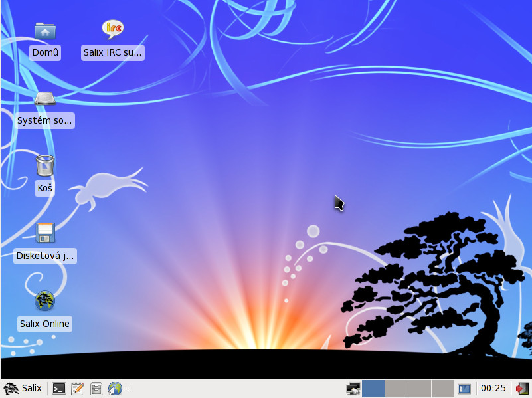The height and width of the screenshot is (398, 532).
Task: Click the logout exit icon
Action: click(522, 389)
